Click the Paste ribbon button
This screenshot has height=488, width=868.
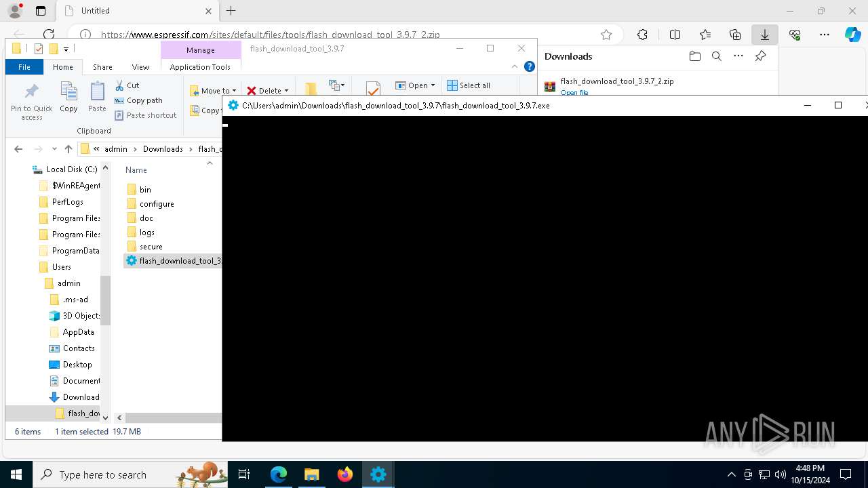[x=97, y=97]
